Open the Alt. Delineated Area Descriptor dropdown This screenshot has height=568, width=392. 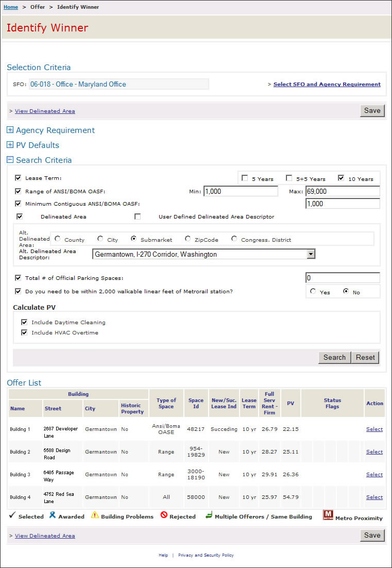tap(311, 254)
